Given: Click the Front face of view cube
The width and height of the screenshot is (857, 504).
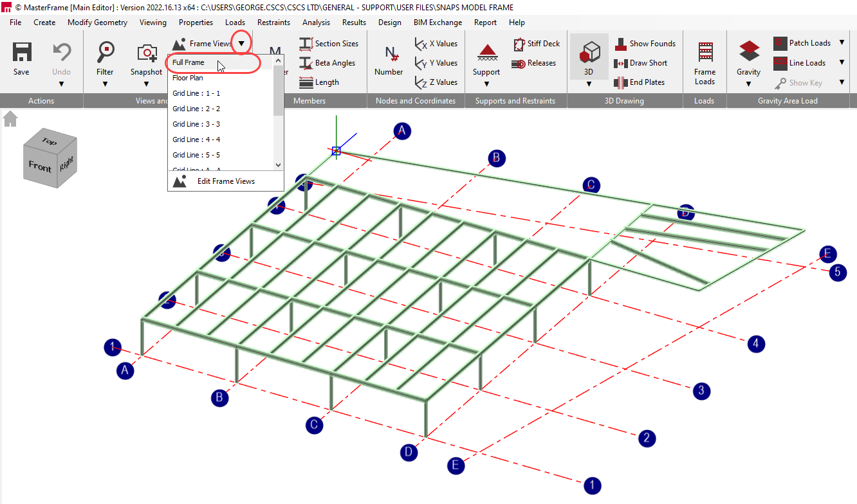Looking at the screenshot, I should pyautogui.click(x=40, y=166).
